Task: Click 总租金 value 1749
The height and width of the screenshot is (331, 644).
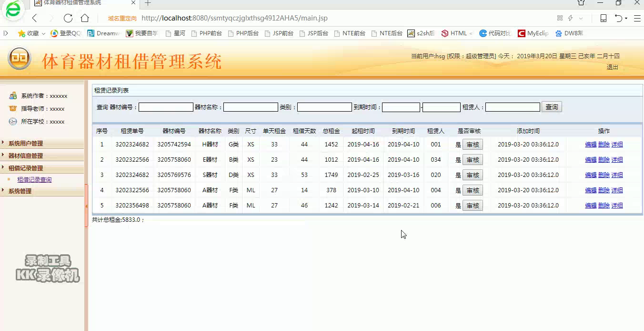Action: click(x=331, y=175)
